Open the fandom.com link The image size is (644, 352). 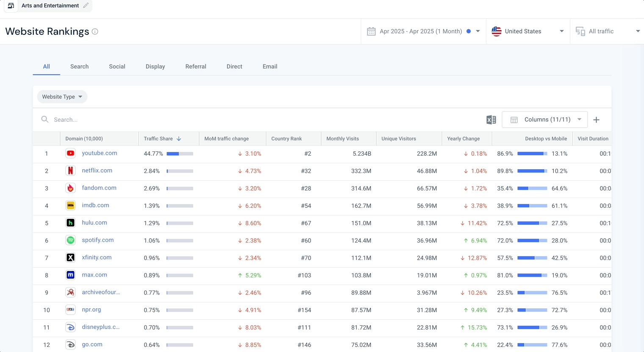[99, 188]
